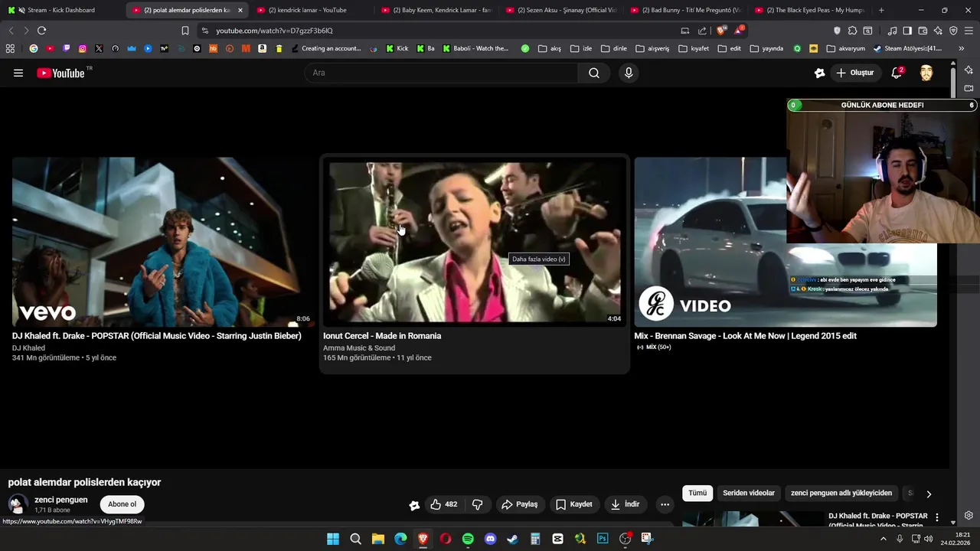
Task: Dislike the video with thumbs-down icon
Action: (478, 504)
